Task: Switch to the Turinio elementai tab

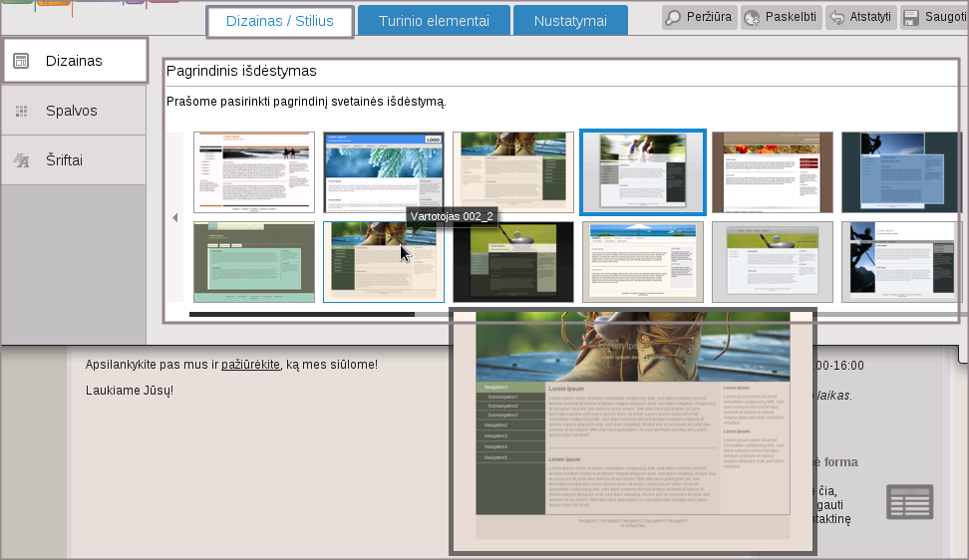Action: (x=434, y=21)
